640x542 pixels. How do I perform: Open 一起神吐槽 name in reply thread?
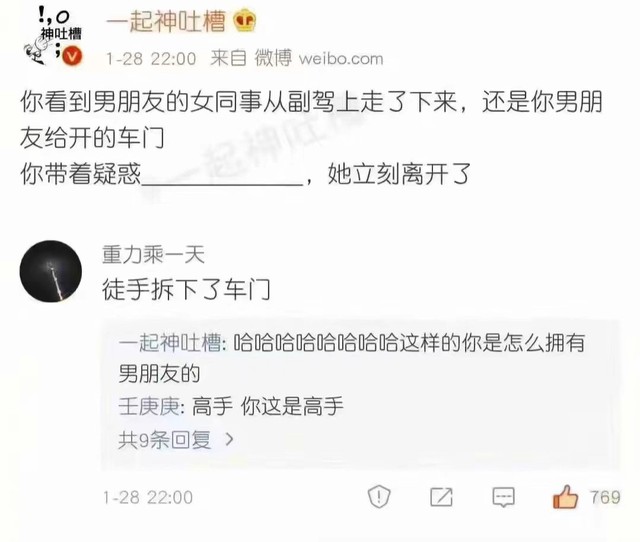(170, 342)
